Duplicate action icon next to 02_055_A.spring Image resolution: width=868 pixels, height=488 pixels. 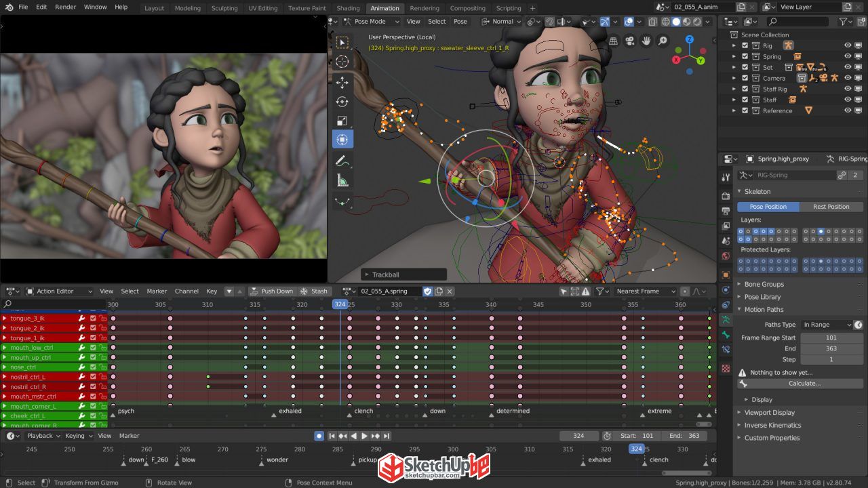click(439, 291)
